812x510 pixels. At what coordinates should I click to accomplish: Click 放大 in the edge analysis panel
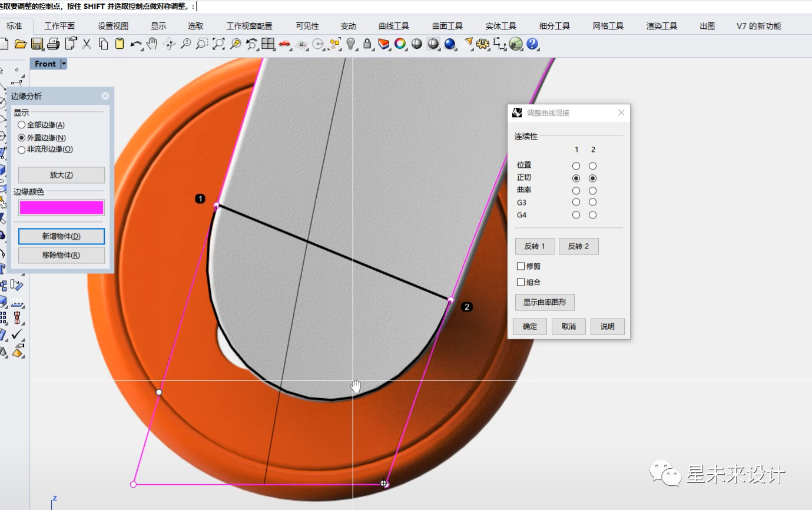coord(61,175)
